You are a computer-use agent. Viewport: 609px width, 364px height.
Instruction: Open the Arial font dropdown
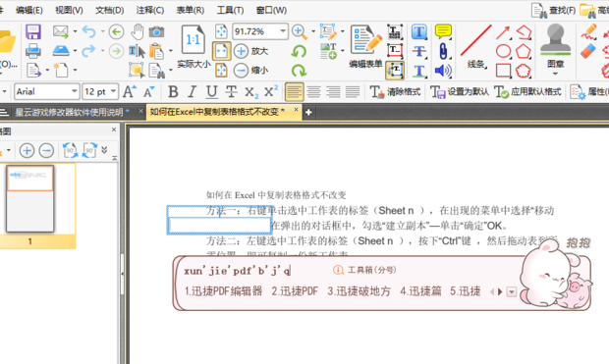pyautogui.click(x=47, y=91)
